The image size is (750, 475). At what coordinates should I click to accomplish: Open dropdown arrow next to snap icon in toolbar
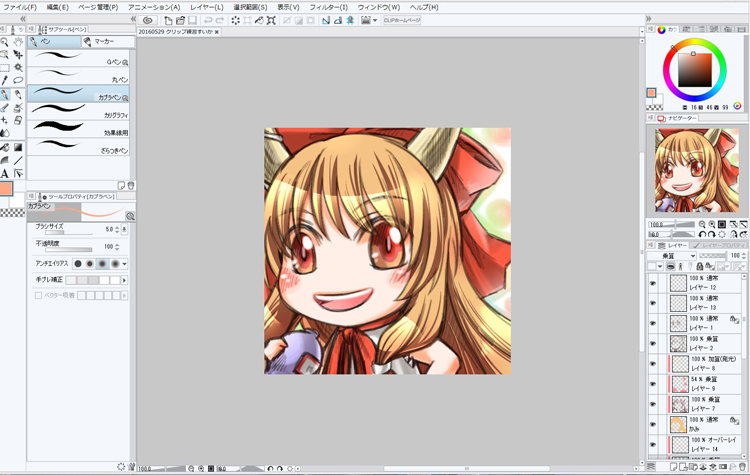[x=375, y=20]
